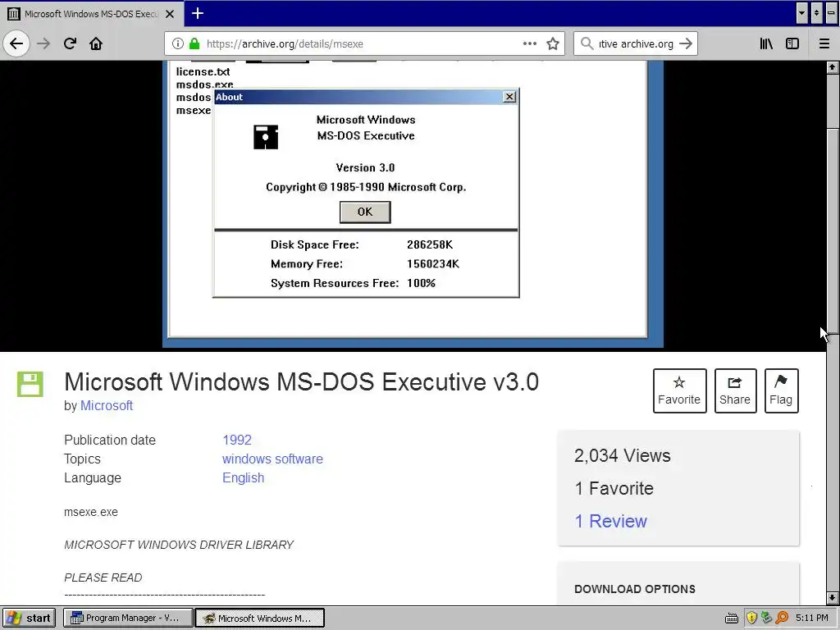
Task: Open the windows software topic link
Action: (272, 459)
